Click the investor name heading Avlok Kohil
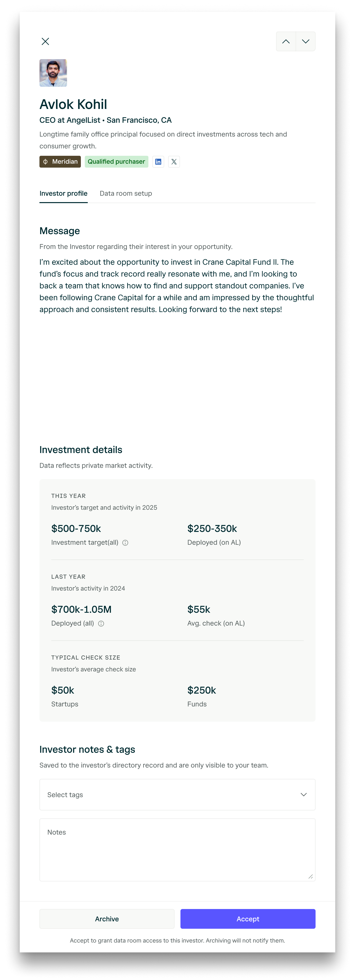Viewport: 355px width, 980px height. coord(73,104)
